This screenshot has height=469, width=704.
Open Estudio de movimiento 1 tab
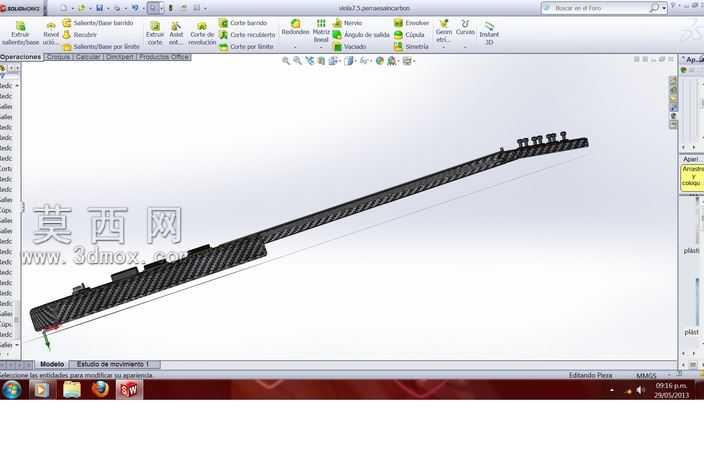[x=113, y=364]
